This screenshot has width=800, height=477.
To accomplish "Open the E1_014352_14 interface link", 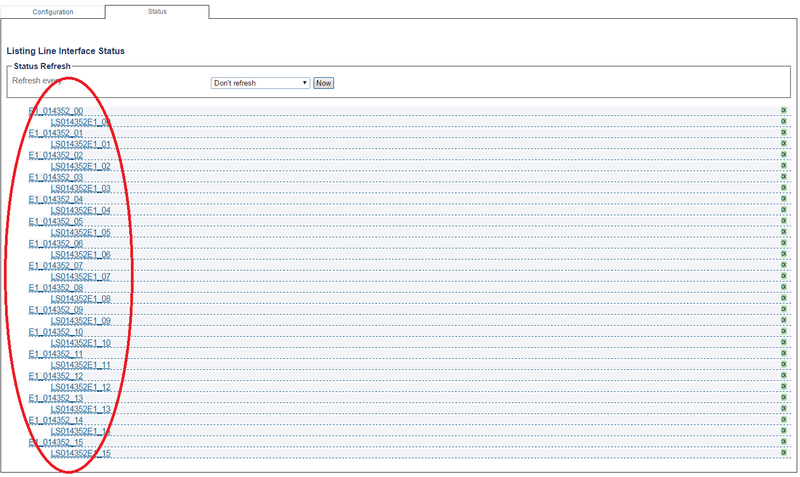I will coord(56,420).
